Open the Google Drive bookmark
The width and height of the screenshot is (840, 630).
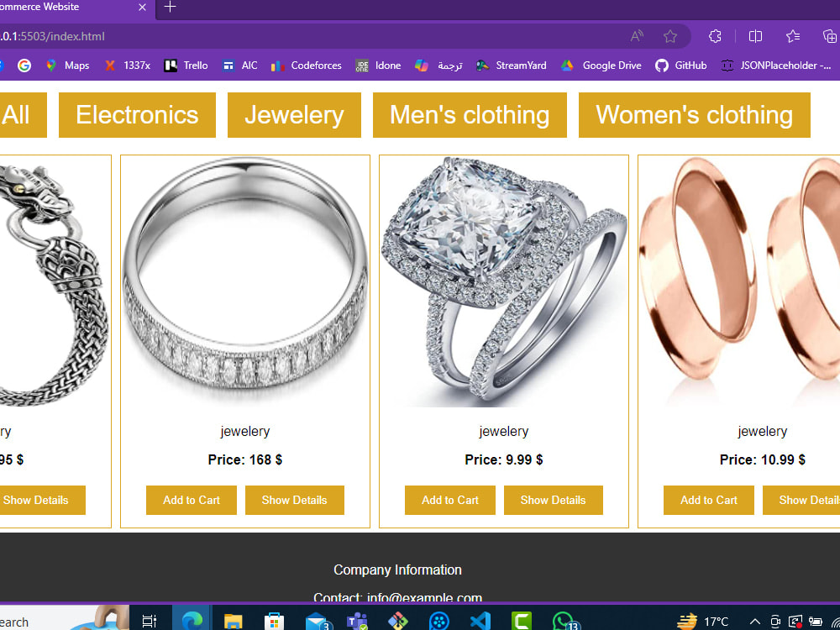pyautogui.click(x=601, y=66)
